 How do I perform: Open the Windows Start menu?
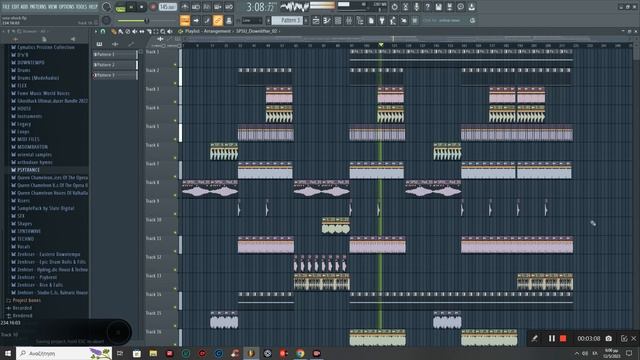(7, 353)
